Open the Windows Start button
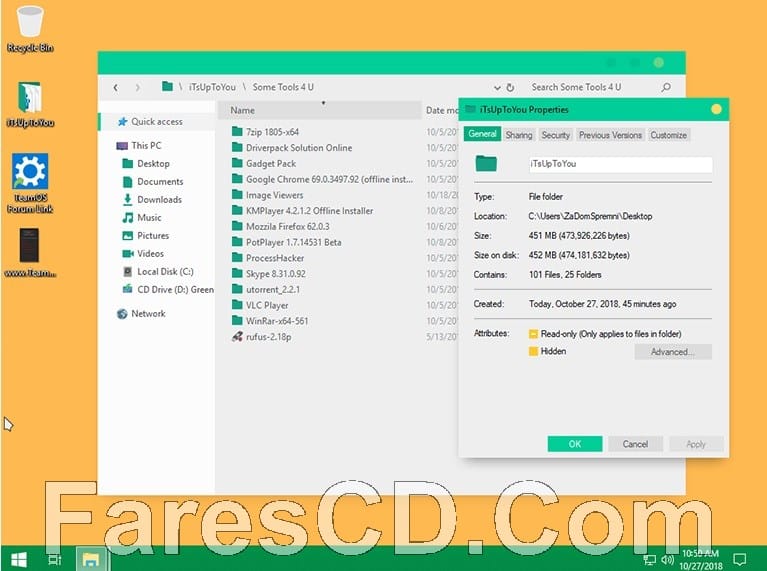The image size is (767, 571). click(x=19, y=559)
